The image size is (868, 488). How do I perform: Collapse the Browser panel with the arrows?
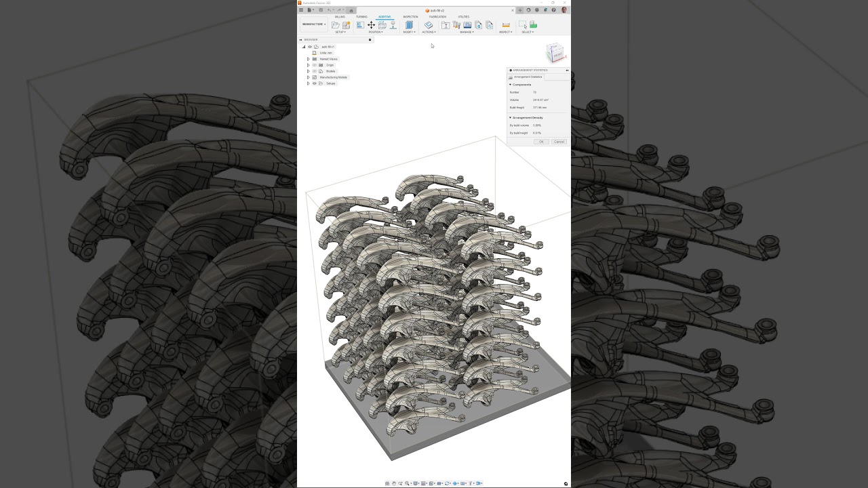click(x=300, y=40)
